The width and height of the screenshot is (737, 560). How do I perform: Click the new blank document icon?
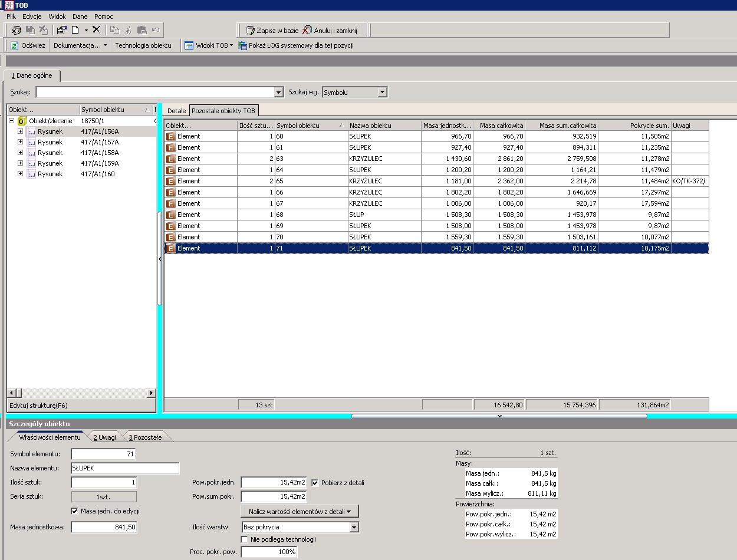click(75, 29)
